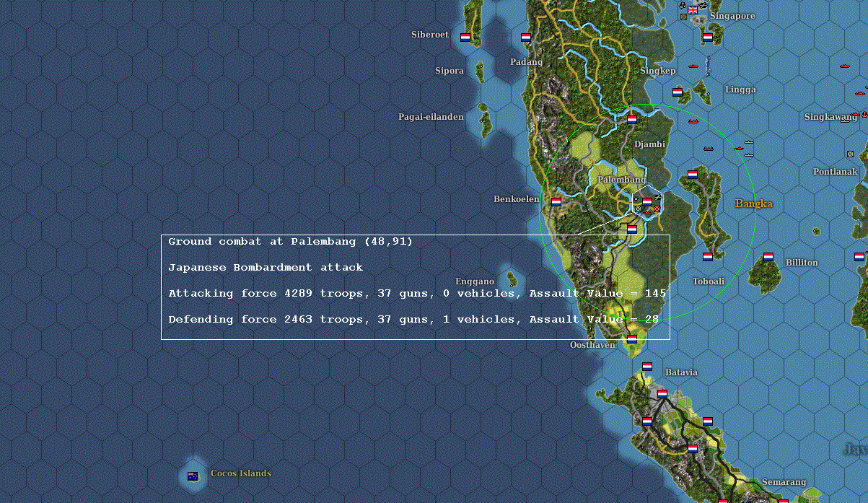Click the Pagai-eilanden map label
Viewport: 868px width, 503px height.
431,117
